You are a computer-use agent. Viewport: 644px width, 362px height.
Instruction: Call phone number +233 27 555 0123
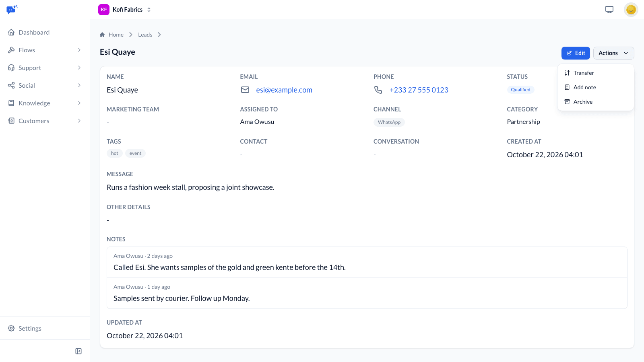coord(419,90)
